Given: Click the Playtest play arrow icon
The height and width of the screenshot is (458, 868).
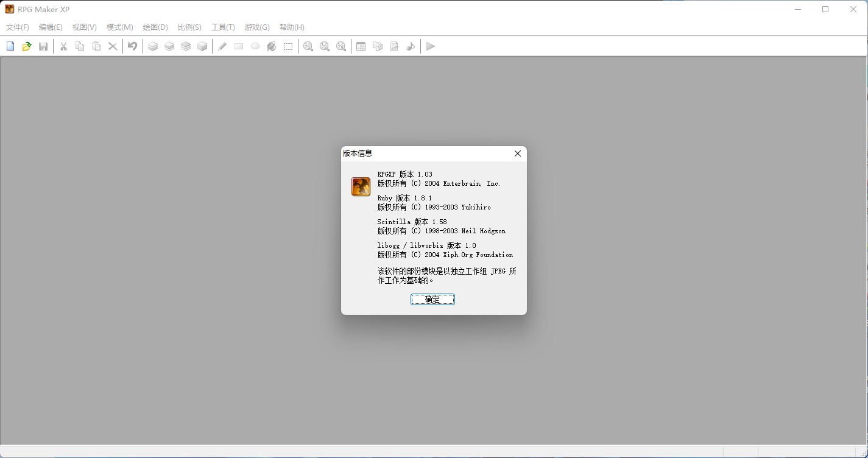Looking at the screenshot, I should point(431,46).
